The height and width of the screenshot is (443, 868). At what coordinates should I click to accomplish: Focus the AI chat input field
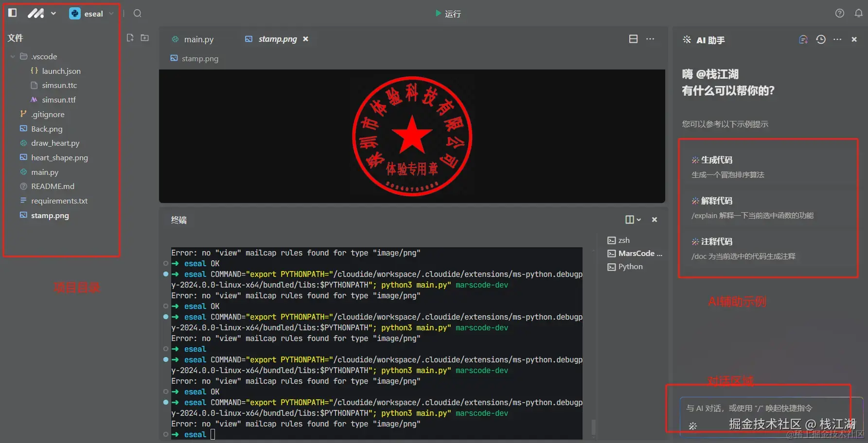[771, 409]
